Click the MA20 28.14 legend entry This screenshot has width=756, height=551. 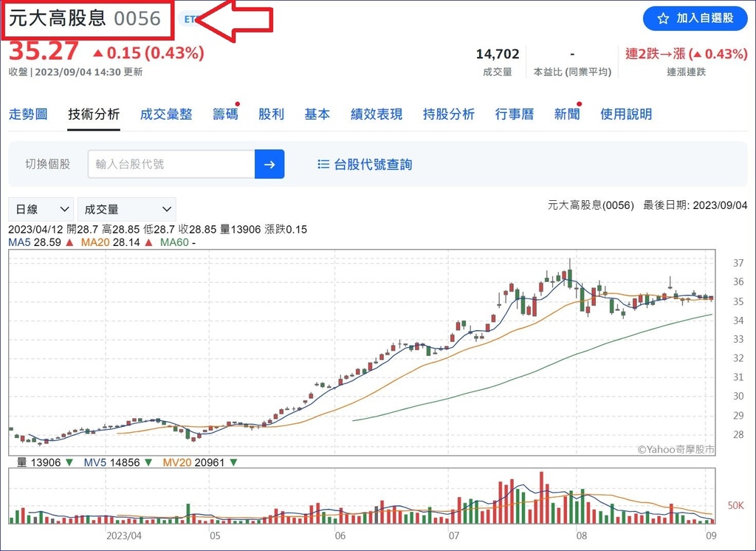coord(117,242)
